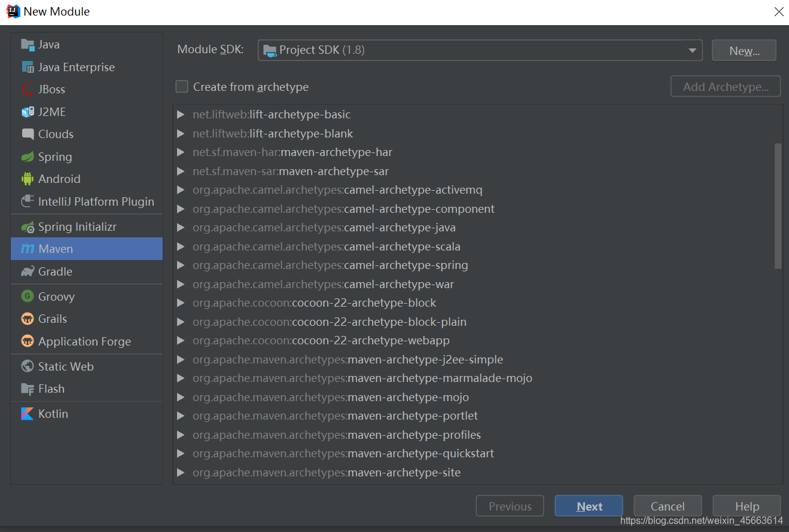Click the New... SDK button
789x532 pixels.
coord(744,51)
